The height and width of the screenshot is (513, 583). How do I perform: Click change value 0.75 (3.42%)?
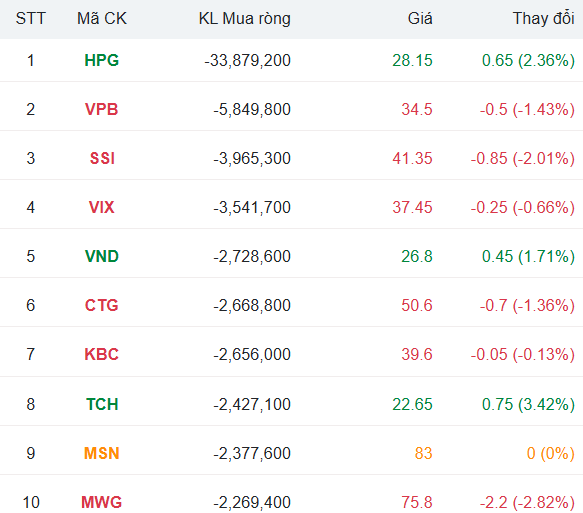tap(528, 404)
